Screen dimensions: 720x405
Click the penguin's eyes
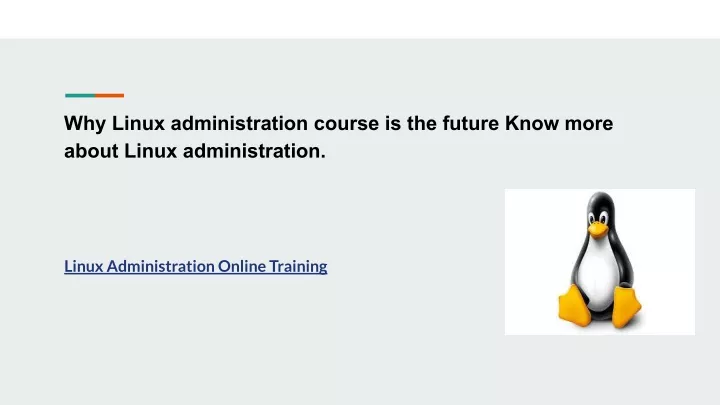(x=597, y=217)
